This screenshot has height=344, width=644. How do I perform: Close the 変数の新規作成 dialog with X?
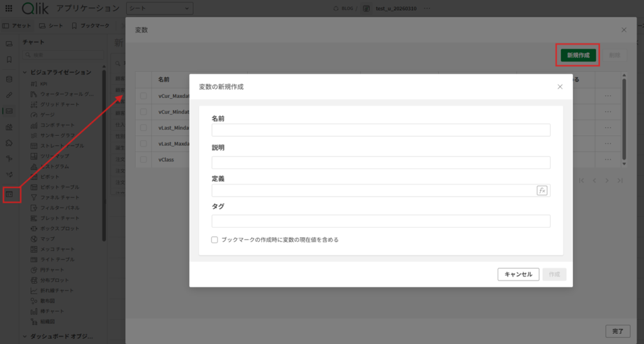click(x=560, y=87)
